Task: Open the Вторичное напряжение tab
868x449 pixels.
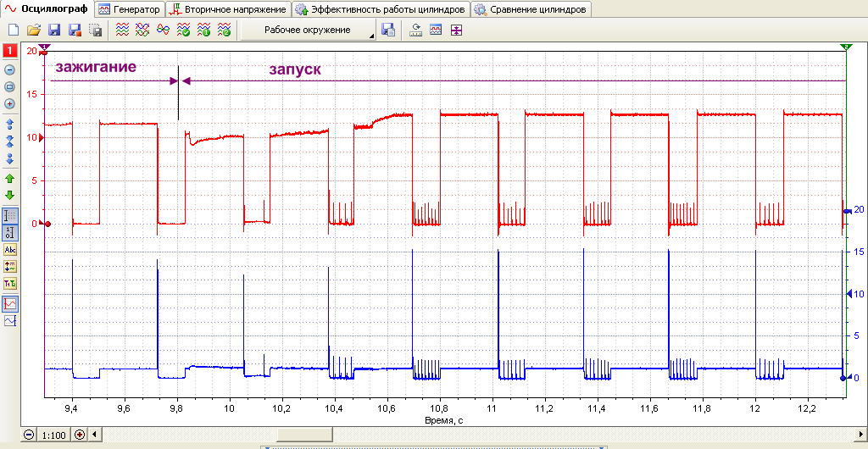Action: point(229,9)
